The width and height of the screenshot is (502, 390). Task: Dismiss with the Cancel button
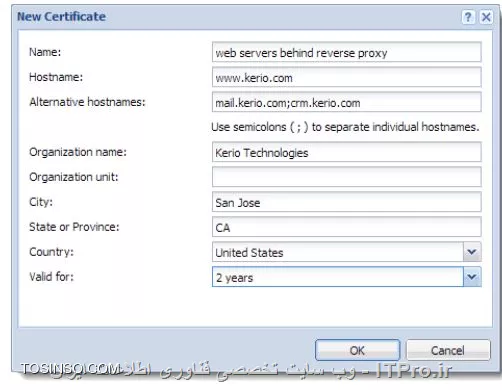[x=448, y=350]
